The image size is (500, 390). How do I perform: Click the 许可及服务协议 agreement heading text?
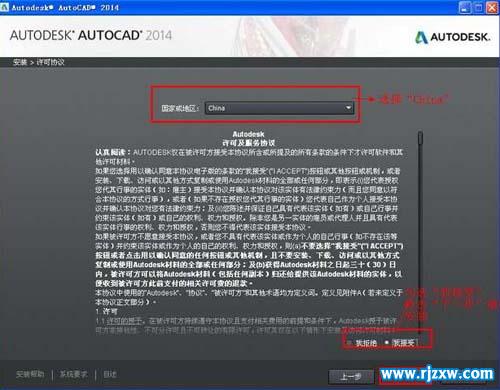[249, 143]
